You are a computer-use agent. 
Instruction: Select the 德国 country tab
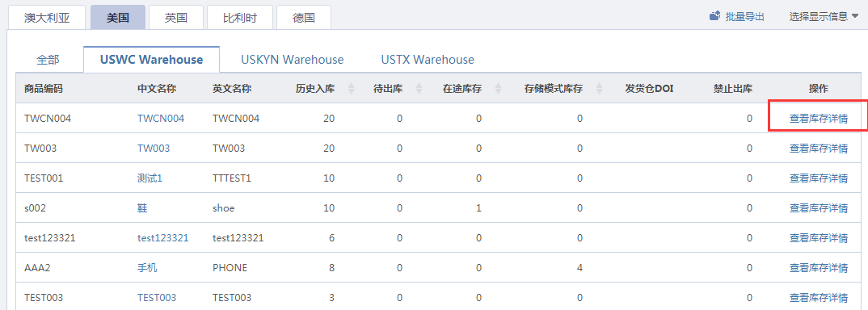point(303,17)
